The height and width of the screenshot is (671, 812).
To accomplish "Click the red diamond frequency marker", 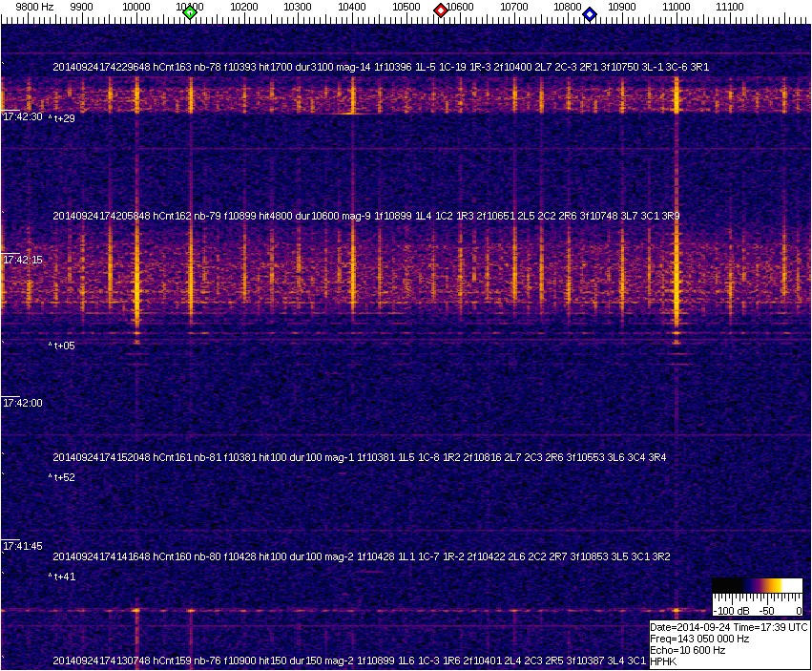I will [x=441, y=10].
